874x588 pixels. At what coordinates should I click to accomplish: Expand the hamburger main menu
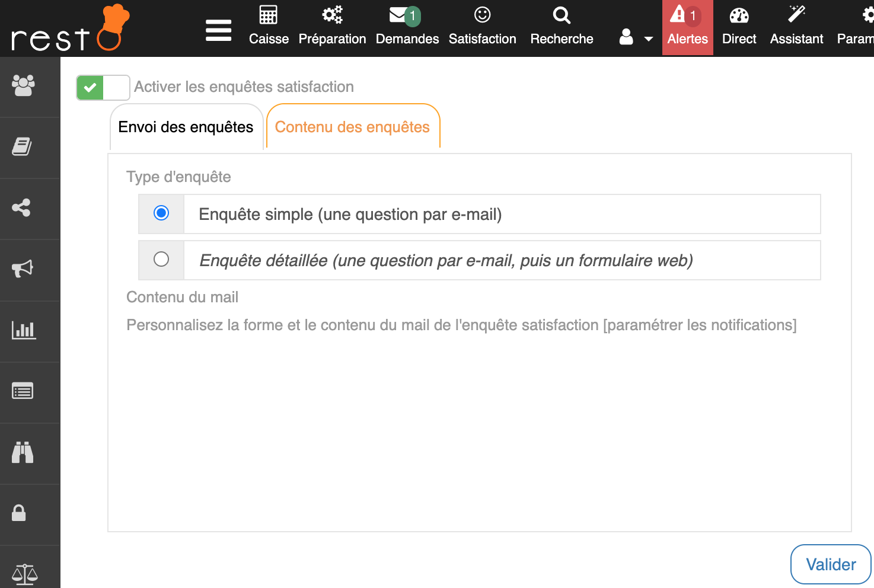pos(218,30)
